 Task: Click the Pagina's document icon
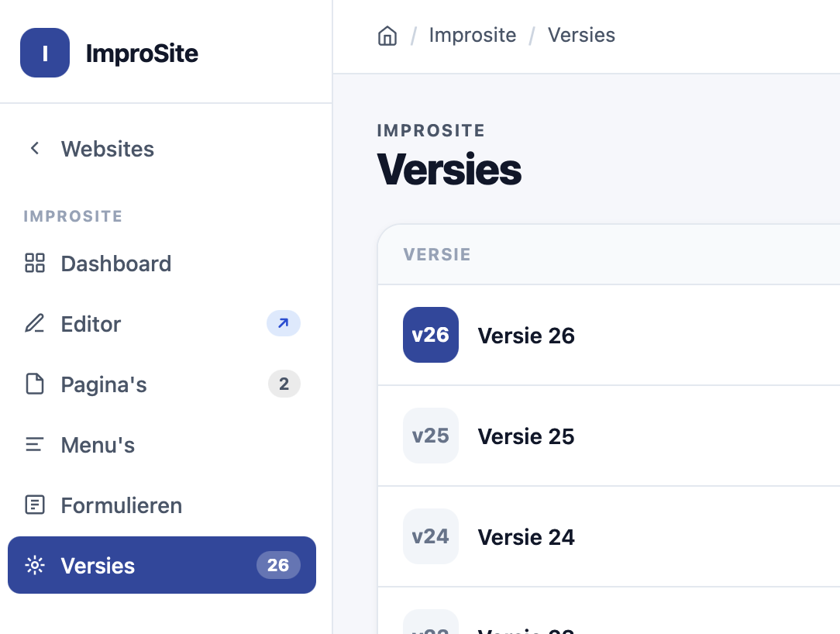click(35, 384)
